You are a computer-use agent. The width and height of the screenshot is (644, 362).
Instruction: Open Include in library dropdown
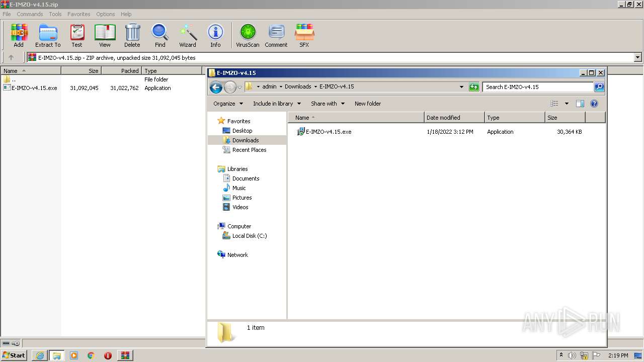click(277, 104)
